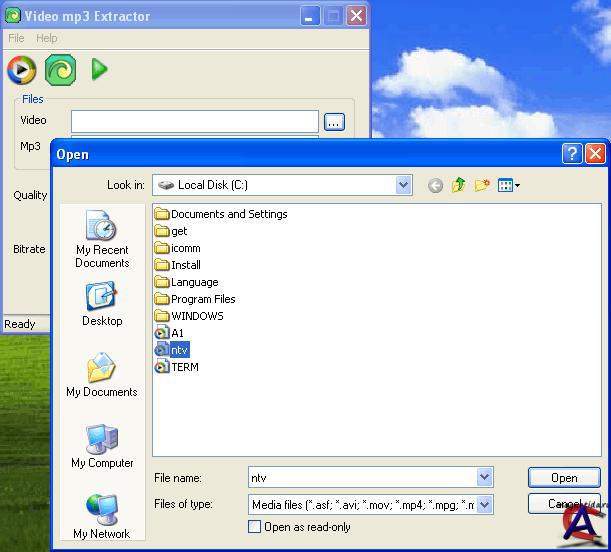The image size is (611, 552).
Task: Expand the Look in drive dropdown
Action: click(x=403, y=185)
